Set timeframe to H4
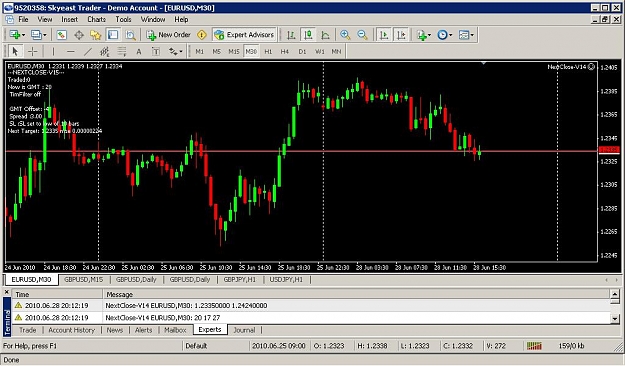The height and width of the screenshot is (366, 625). (x=285, y=51)
